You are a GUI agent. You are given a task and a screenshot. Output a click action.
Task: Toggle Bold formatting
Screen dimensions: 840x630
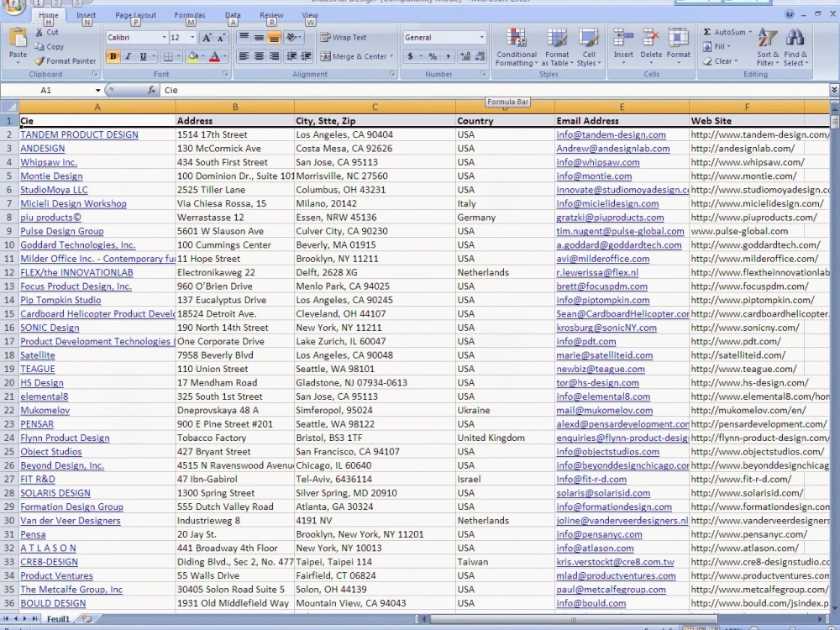point(113,56)
